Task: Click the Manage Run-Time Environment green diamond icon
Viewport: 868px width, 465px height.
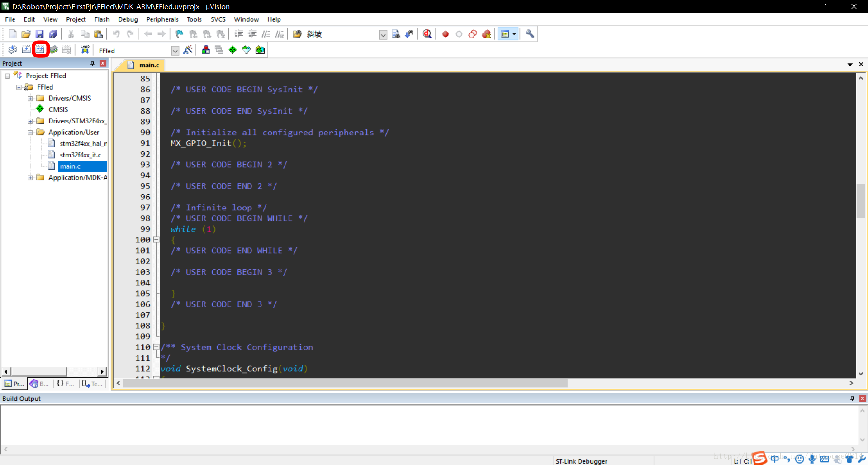Action: (232, 50)
